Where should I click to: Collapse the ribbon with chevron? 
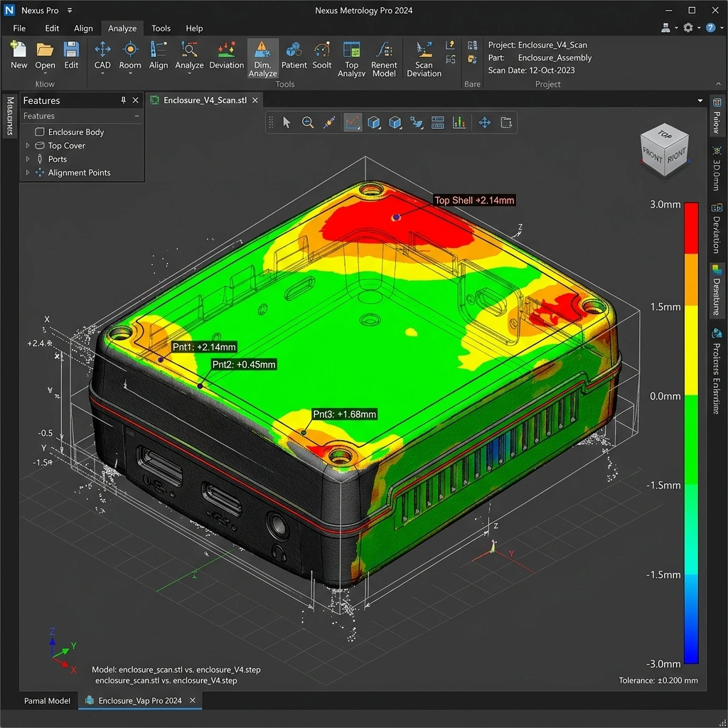tap(718, 84)
